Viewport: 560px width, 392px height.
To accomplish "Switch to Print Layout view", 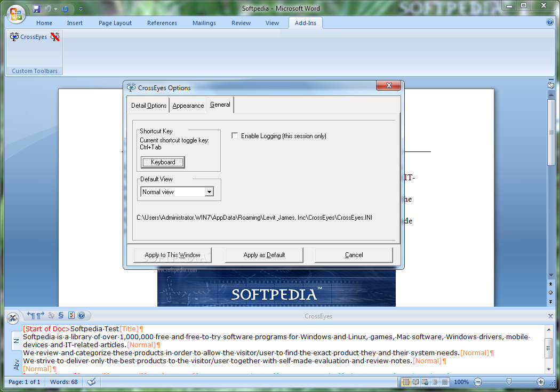I will pyautogui.click(x=406, y=382).
